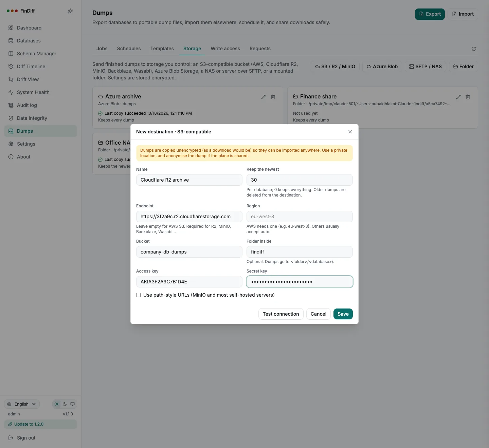489x448 pixels.
Task: Open Schema Manager in the sidebar
Action: click(x=40, y=54)
